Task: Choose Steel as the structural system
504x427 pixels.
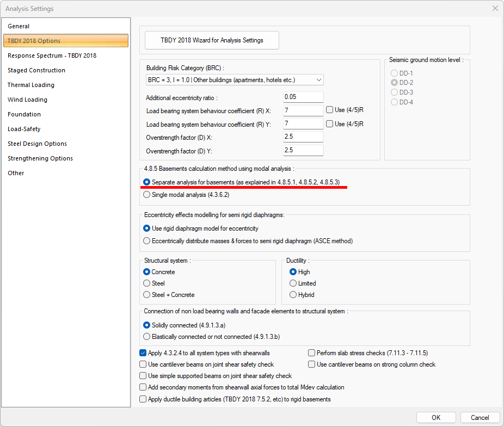Action: tap(147, 283)
